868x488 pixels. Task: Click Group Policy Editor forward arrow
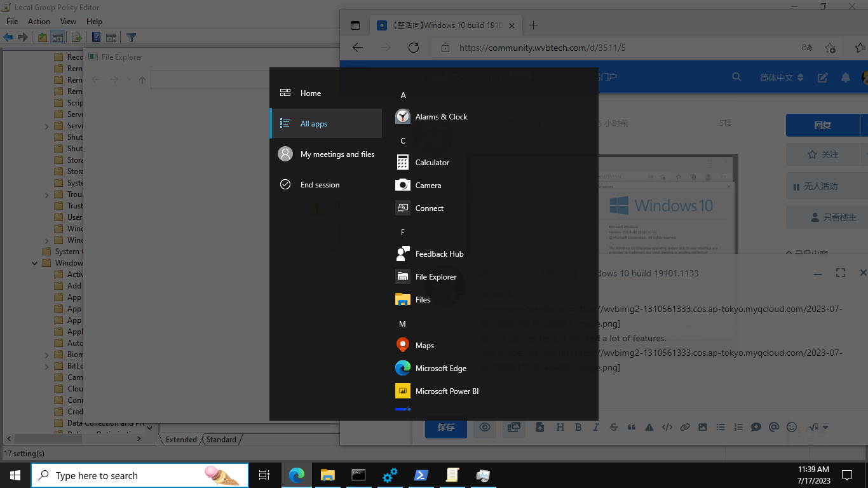[x=23, y=37]
